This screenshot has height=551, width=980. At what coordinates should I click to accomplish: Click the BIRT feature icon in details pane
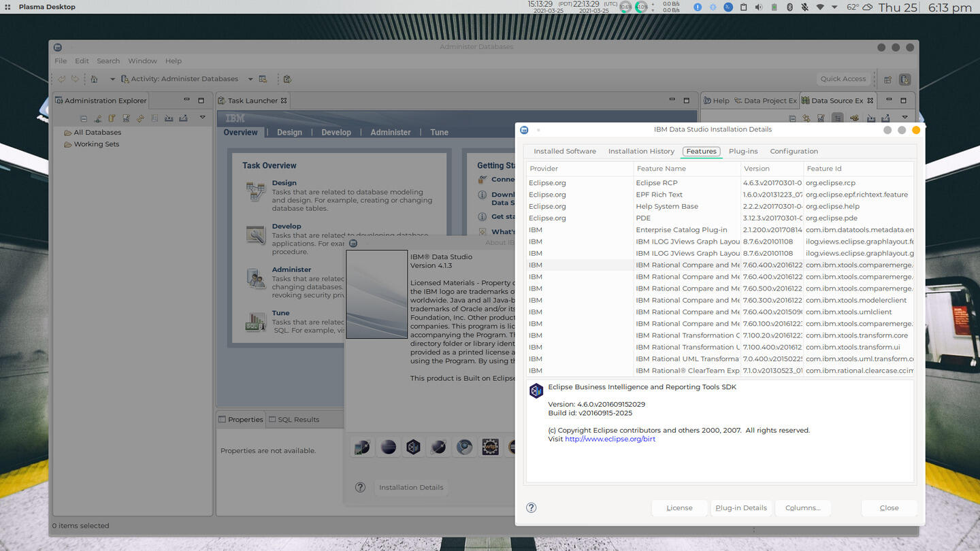pyautogui.click(x=536, y=390)
